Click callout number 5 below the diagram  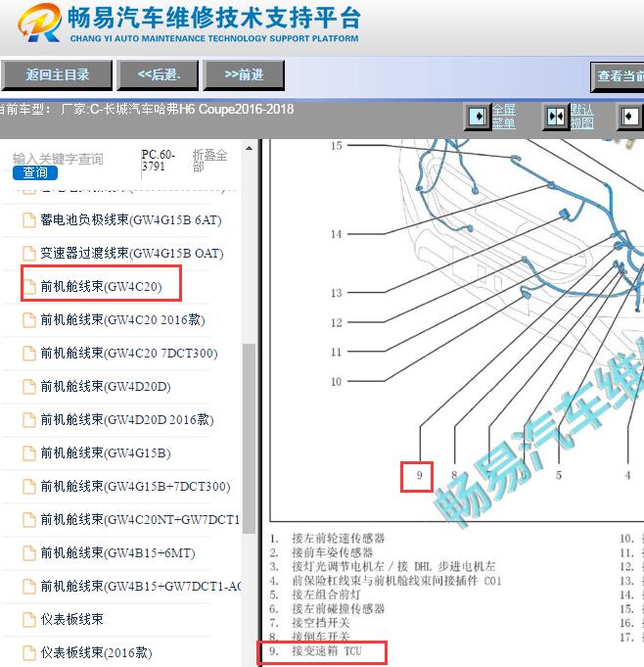pos(559,475)
